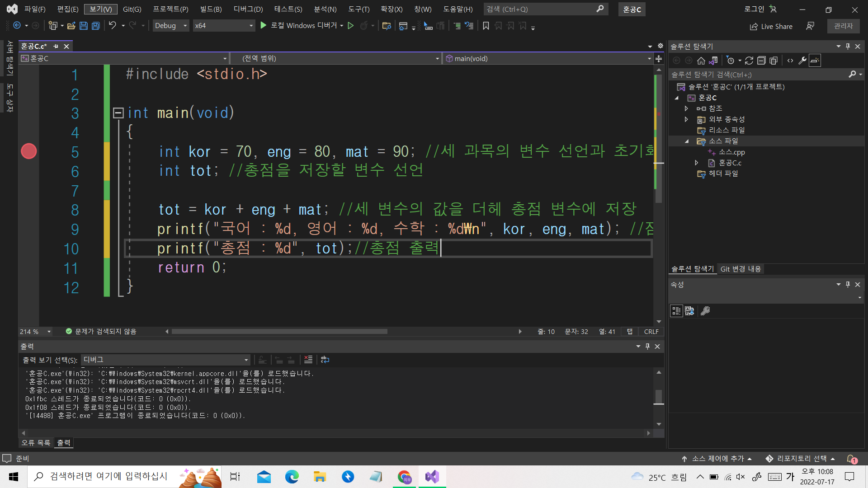Image resolution: width=868 pixels, height=488 pixels.
Task: Click clear-all icon in output toolbar
Action: pyautogui.click(x=308, y=360)
